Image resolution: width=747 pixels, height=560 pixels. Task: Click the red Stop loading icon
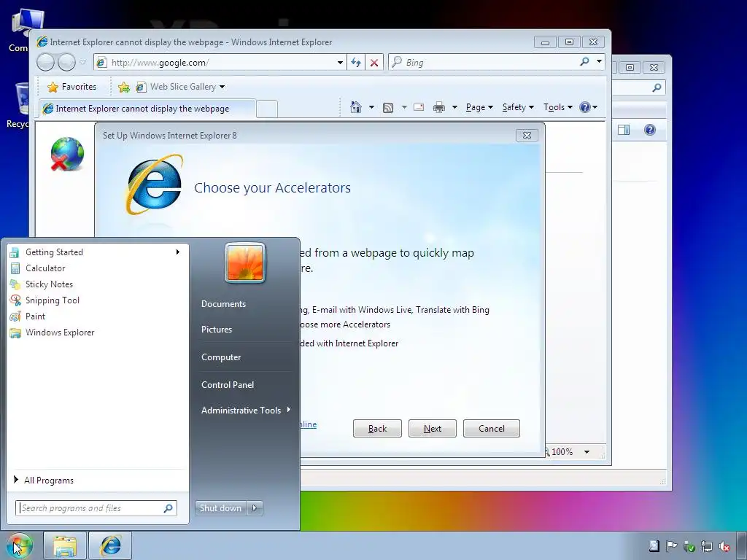point(374,63)
